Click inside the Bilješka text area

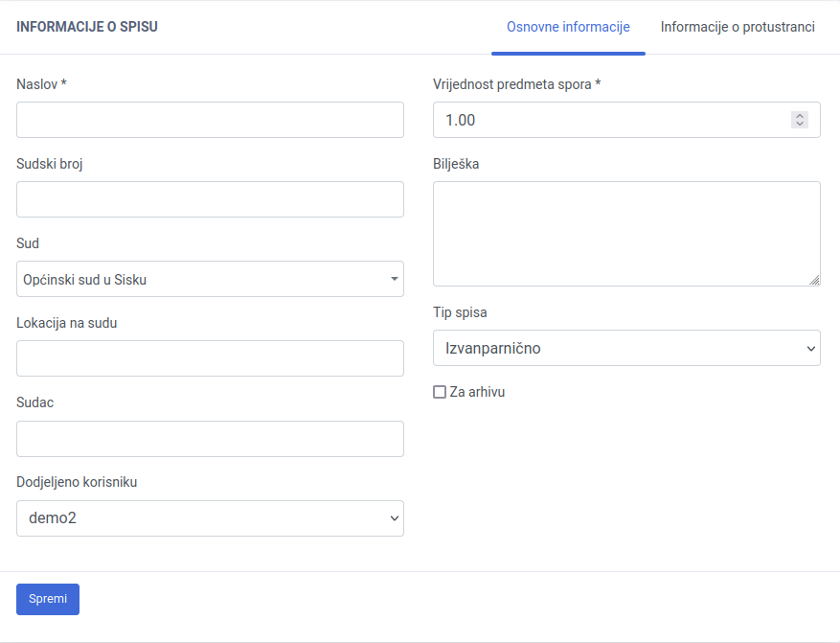[626, 233]
